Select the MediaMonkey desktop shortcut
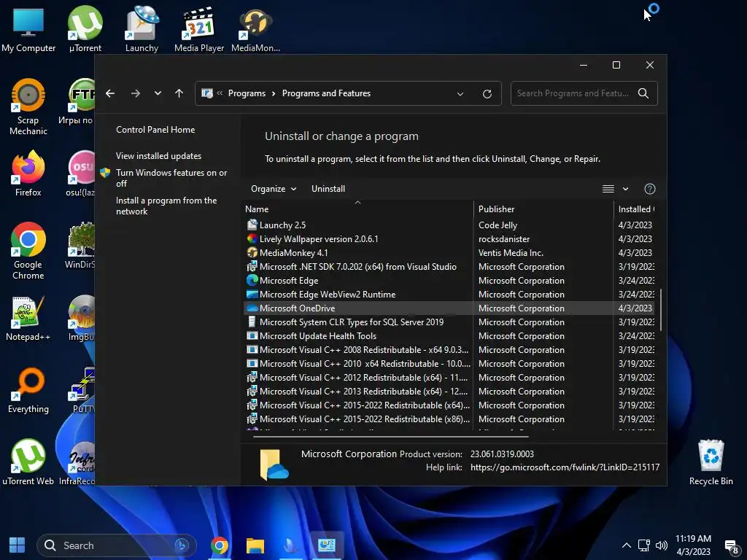 (255, 29)
